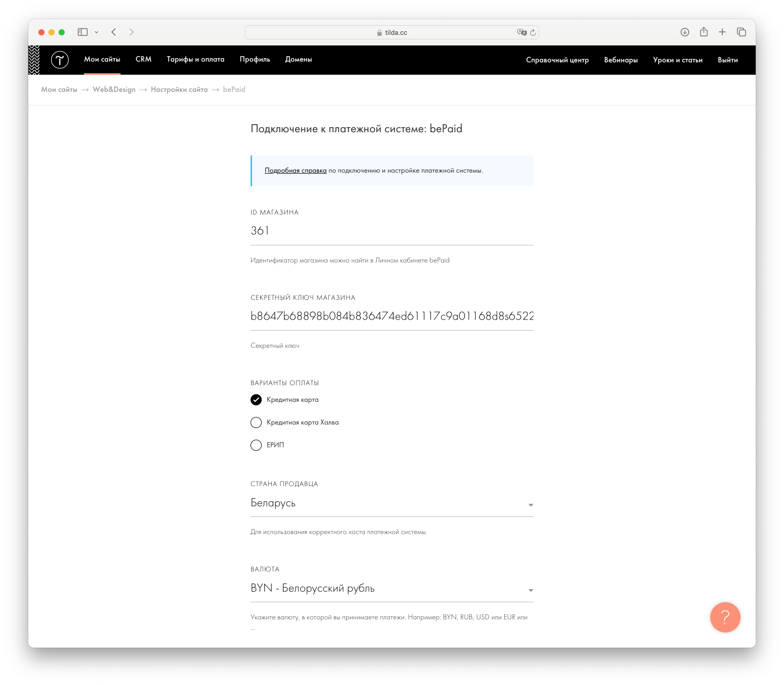
Task: Click hint Для использования корректного хоста
Action: [x=338, y=532]
